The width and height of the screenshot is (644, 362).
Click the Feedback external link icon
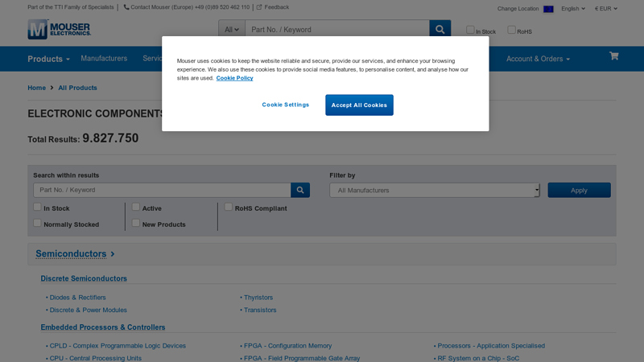click(259, 7)
